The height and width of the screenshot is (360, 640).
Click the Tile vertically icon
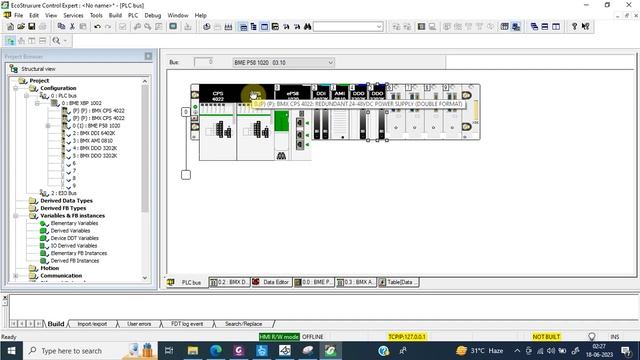[556, 27]
